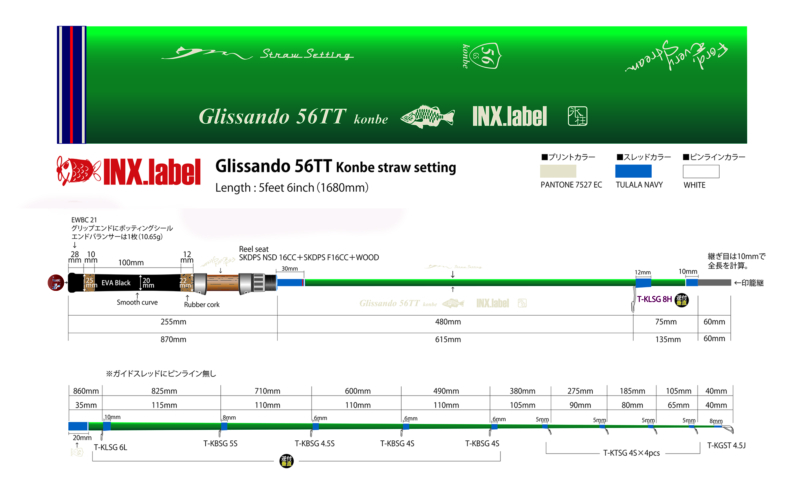800x500 pixels.
Task: Click the white INX.label text on green banner
Action: coord(509,117)
